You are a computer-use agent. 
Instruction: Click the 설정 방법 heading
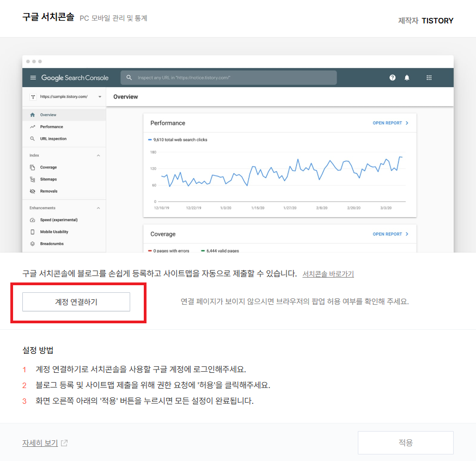pos(38,351)
